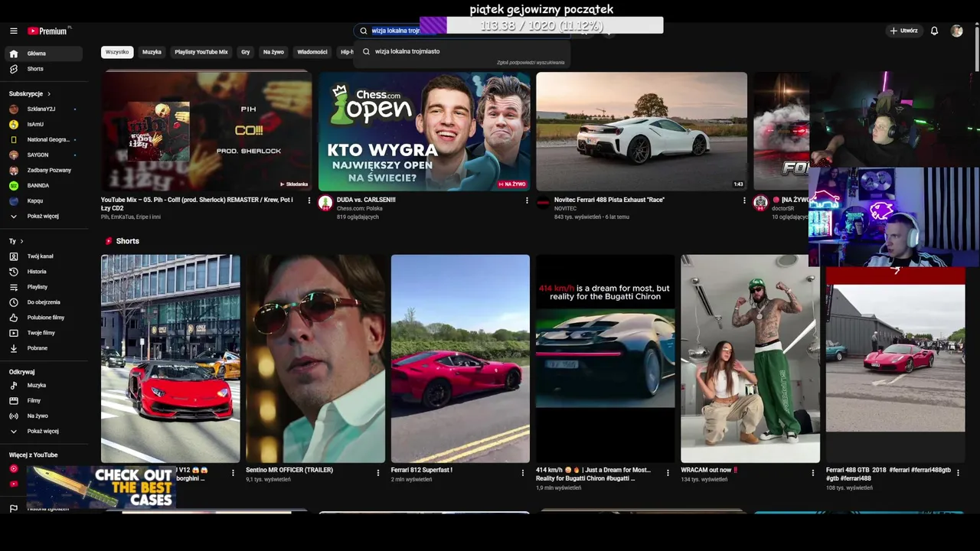Open the hamburger guide menu

(x=14, y=31)
